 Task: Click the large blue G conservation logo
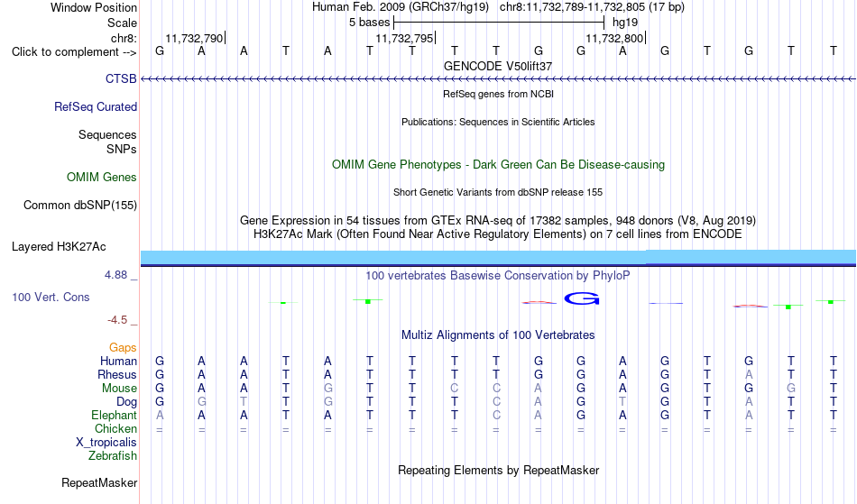coord(582,298)
